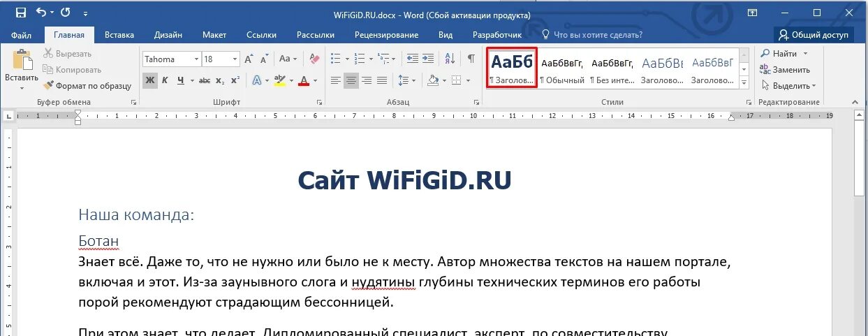Open the borders button dropdown arrow
This screenshot has height=336, width=868.
pos(467,80)
